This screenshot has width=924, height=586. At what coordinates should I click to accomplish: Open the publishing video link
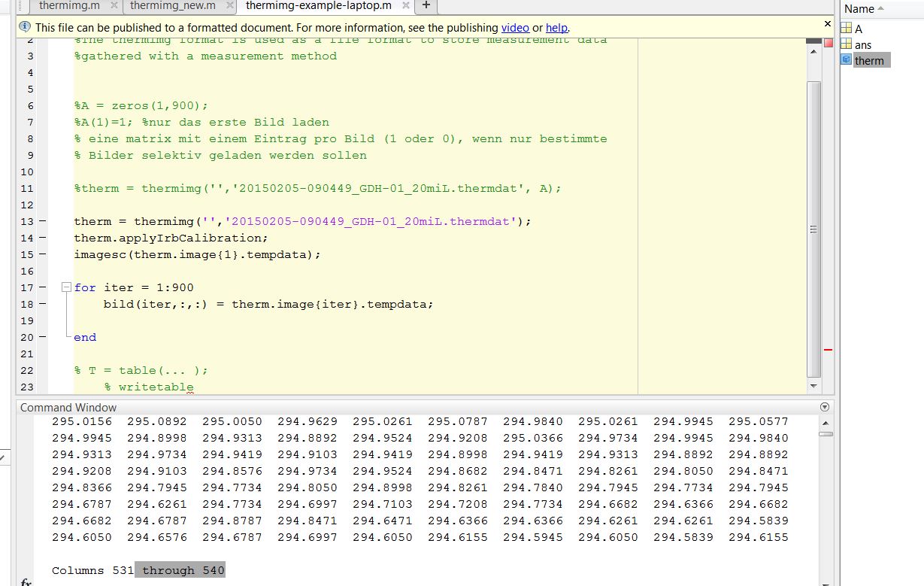(x=515, y=28)
